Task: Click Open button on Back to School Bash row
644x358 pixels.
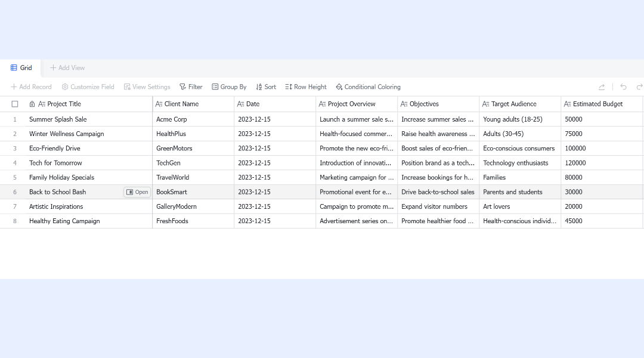Action: tap(137, 192)
